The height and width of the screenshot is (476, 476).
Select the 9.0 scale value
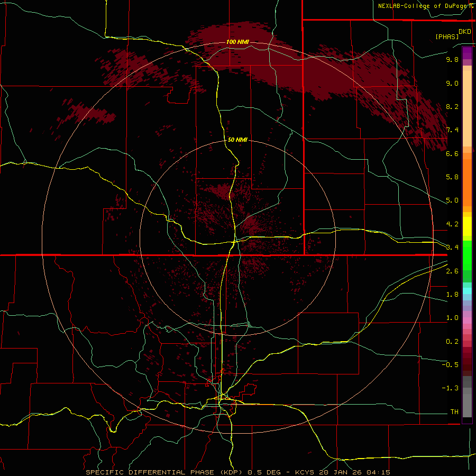[x=452, y=83]
